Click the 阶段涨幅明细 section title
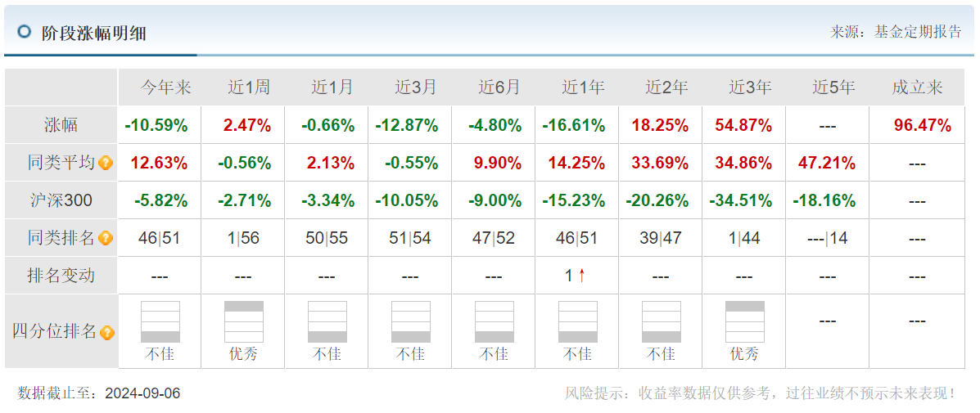Image resolution: width=980 pixels, height=413 pixels. click(93, 33)
